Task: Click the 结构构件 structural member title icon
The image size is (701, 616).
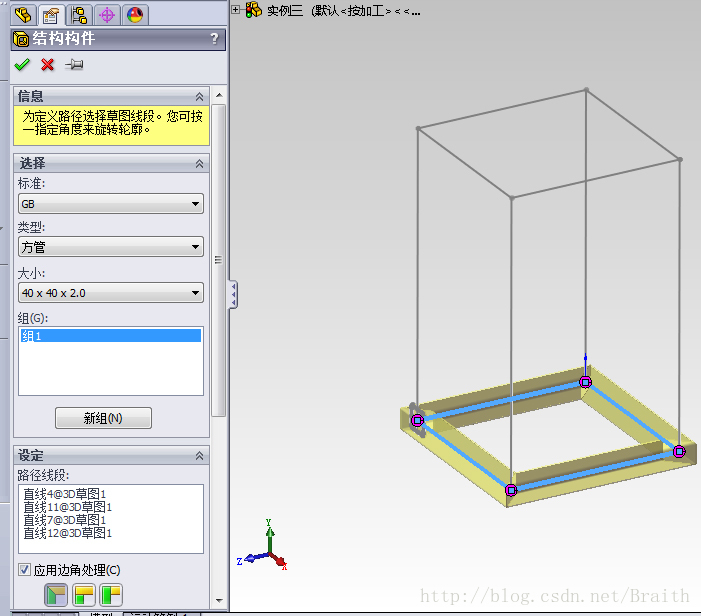Action: tap(21, 39)
